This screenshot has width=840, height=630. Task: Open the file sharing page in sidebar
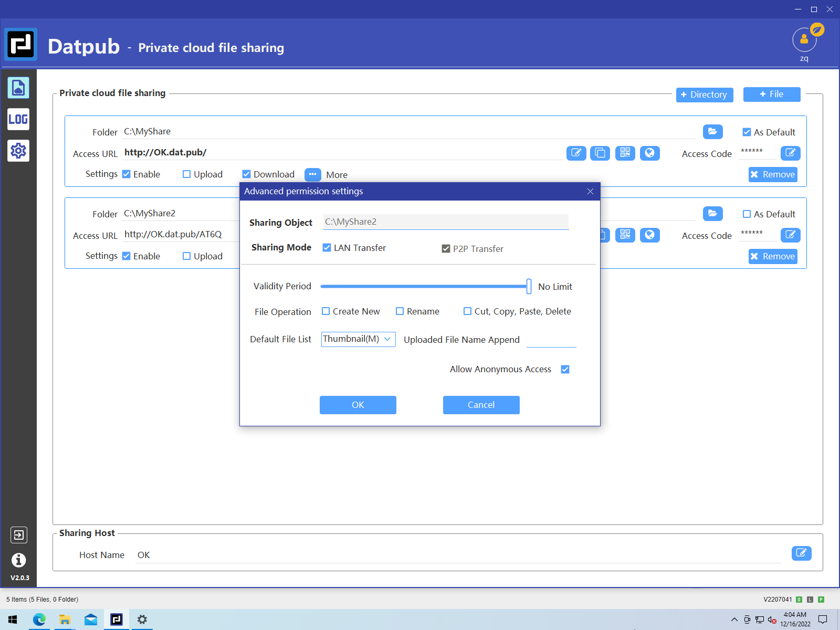(x=18, y=88)
